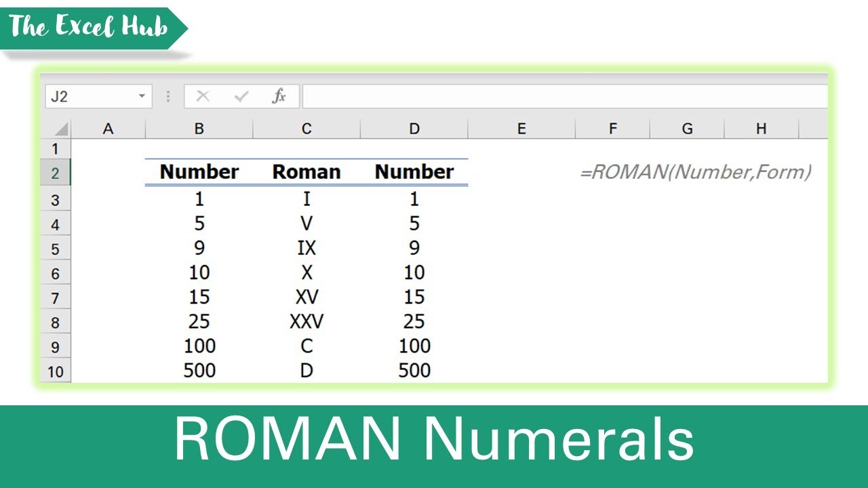Select cell D4 containing 5
868x488 pixels.
[414, 224]
